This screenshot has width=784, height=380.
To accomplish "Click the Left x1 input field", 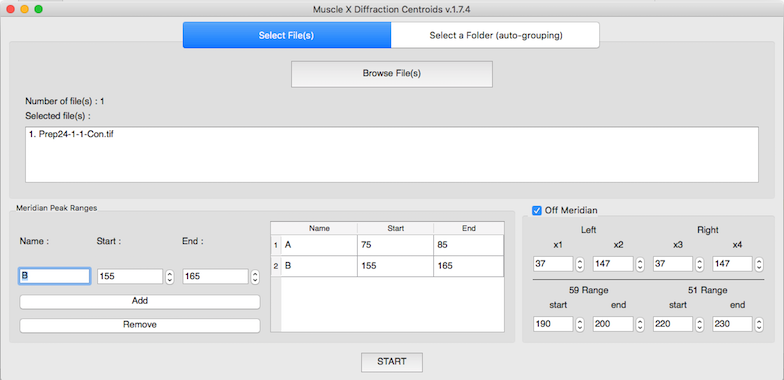I will click(x=553, y=264).
